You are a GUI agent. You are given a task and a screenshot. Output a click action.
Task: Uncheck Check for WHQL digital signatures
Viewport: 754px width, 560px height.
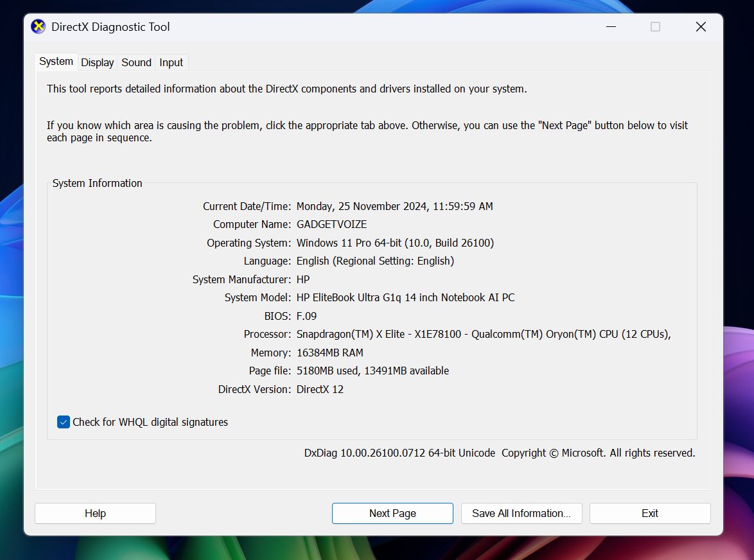coord(64,422)
